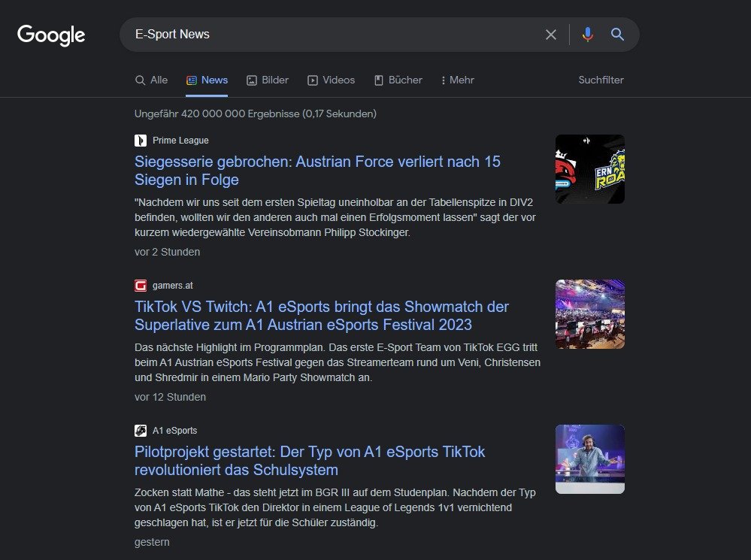Click the 'Ungefähr 420 000 000 Ergebnisse' text
Screen dimensions: 751x560
point(256,114)
